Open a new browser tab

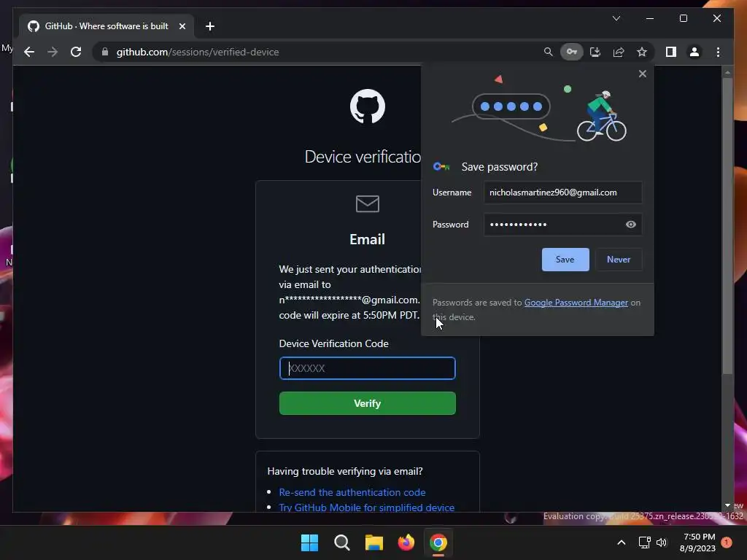pos(210,26)
